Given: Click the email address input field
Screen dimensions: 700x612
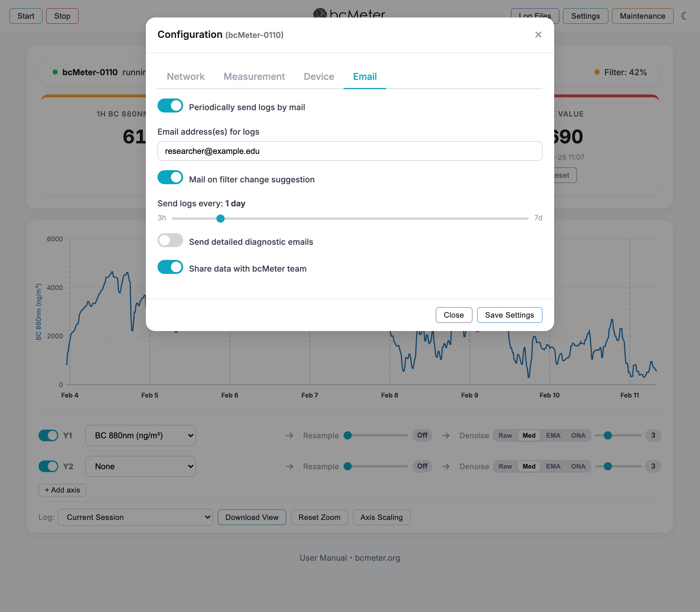Looking at the screenshot, I should tap(350, 151).
